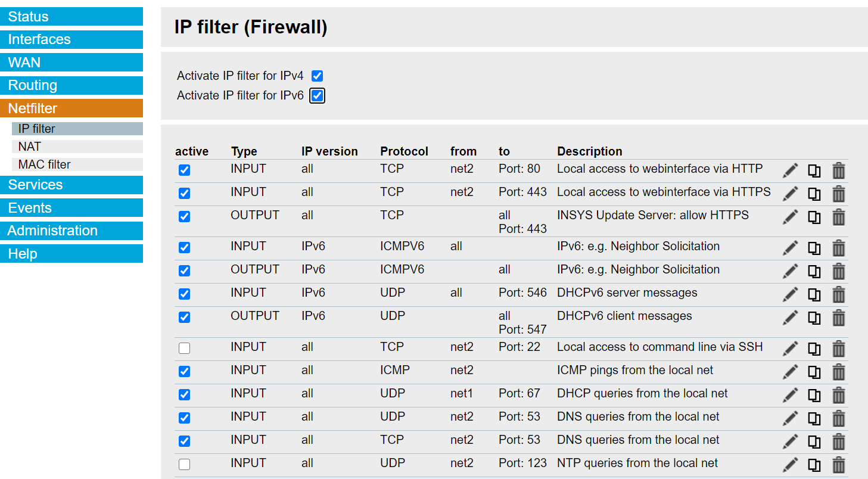The image size is (868, 479).
Task: Delete the ICMP pings rule
Action: [x=838, y=372]
